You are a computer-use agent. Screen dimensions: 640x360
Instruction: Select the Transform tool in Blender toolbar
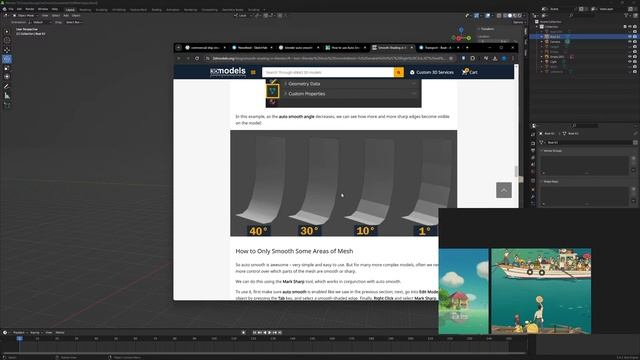pyautogui.click(x=7, y=77)
